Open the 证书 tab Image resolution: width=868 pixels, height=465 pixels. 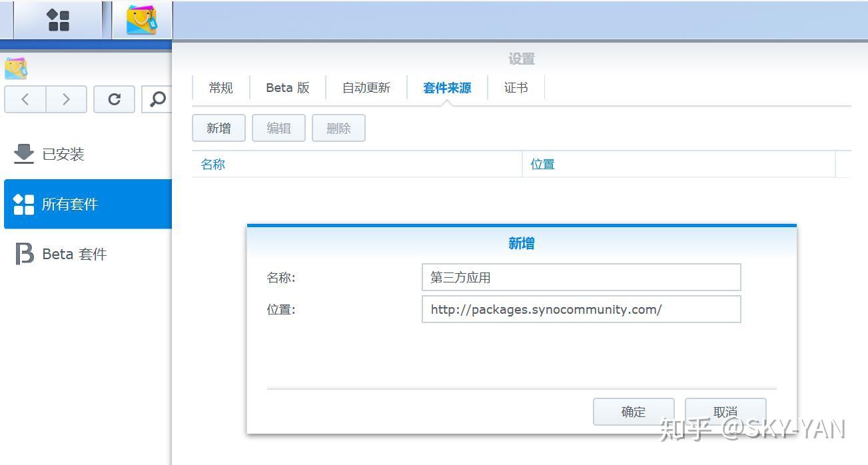coord(516,87)
